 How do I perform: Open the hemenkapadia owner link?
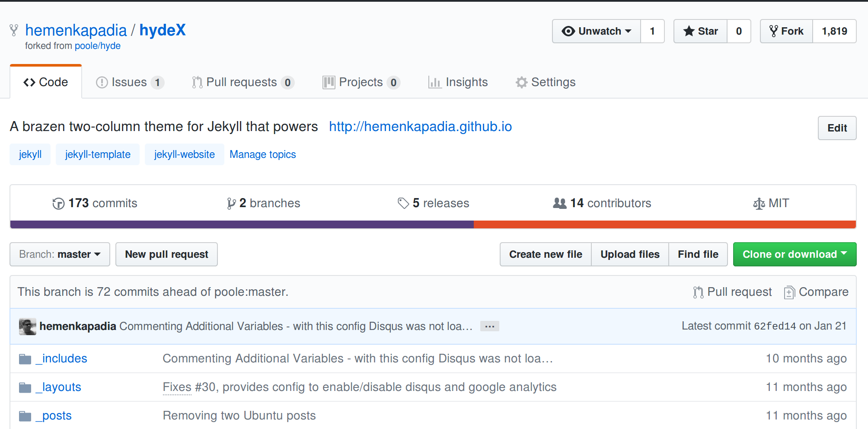coord(76,30)
